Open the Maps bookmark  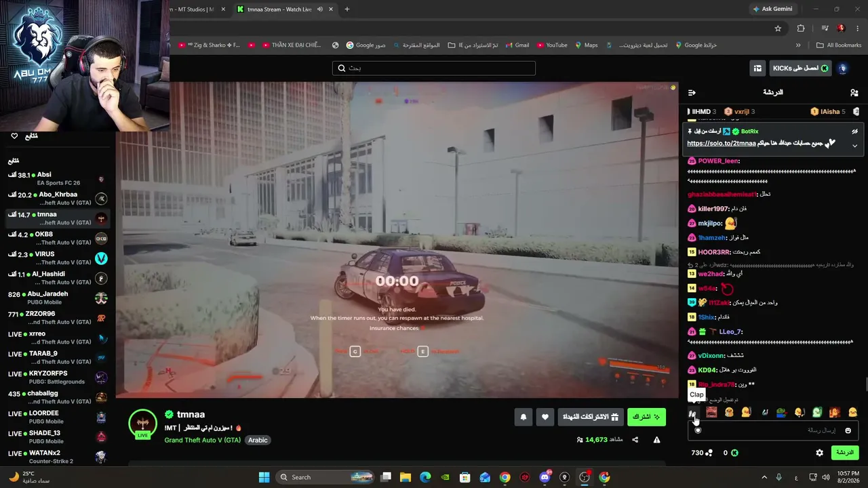[x=587, y=45]
